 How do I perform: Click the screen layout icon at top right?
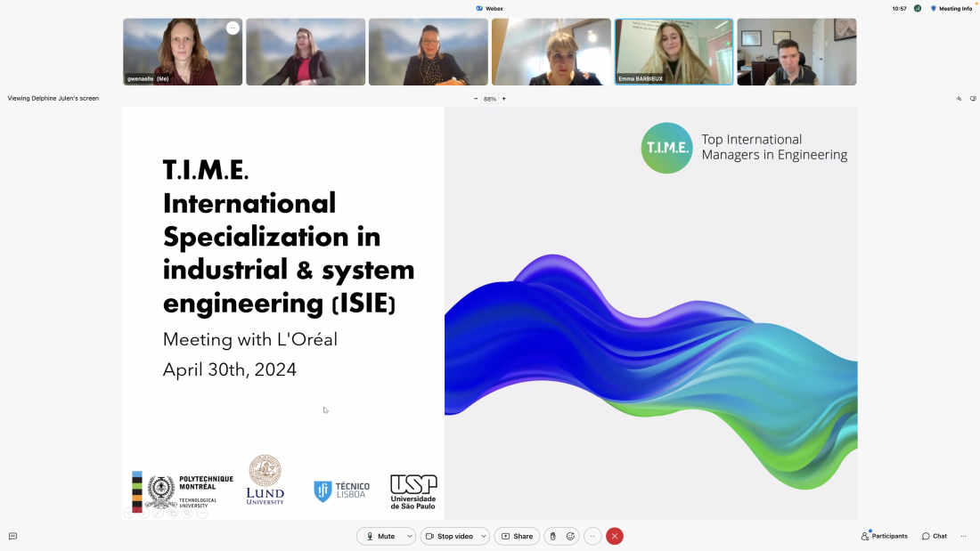(x=973, y=99)
